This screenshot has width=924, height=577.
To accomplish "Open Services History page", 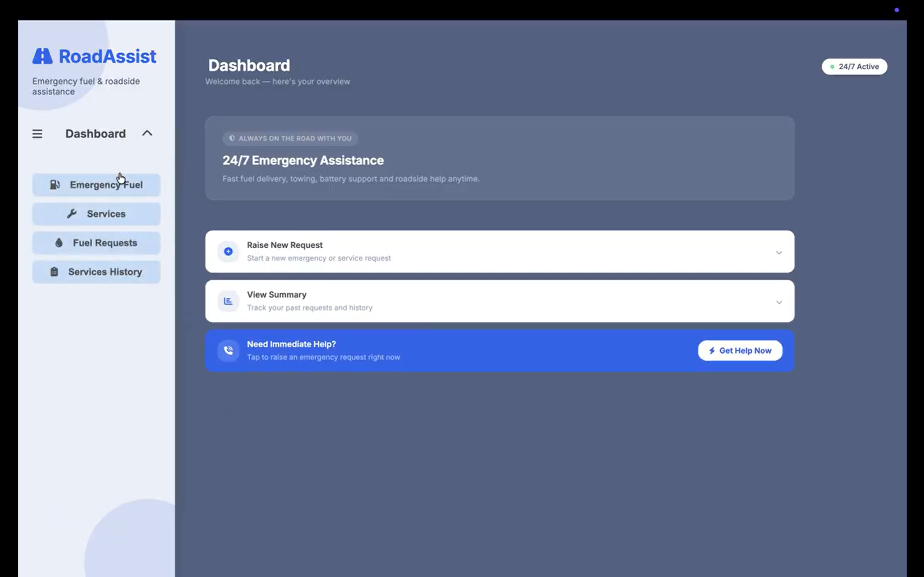I will pos(96,272).
